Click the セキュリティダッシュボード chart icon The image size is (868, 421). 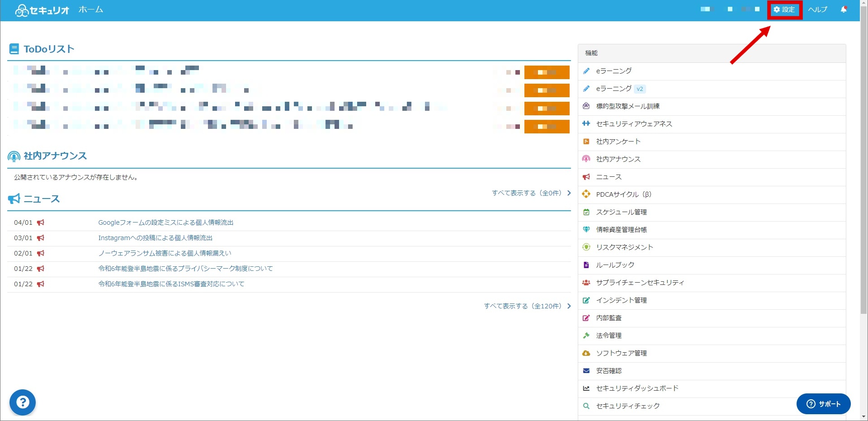click(x=586, y=388)
